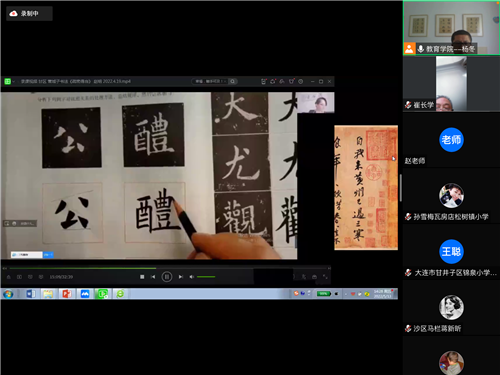Open the Word icon in the taskbar
The width and height of the screenshot is (500, 375).
point(30,294)
